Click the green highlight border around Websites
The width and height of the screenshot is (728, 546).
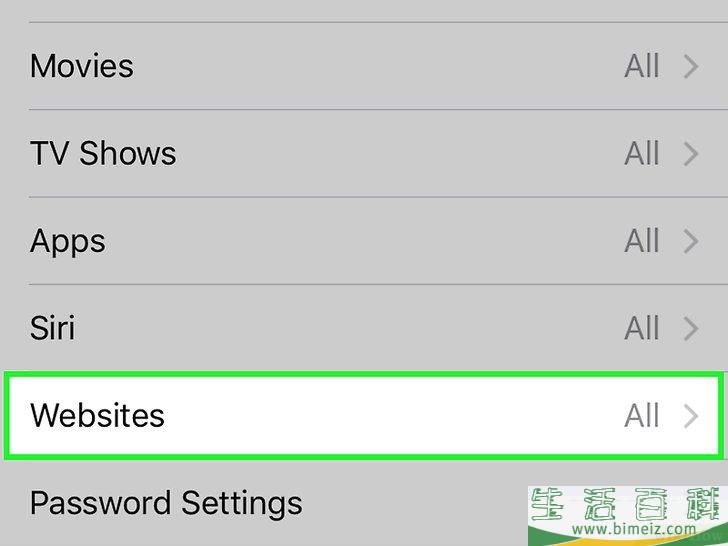(364, 375)
